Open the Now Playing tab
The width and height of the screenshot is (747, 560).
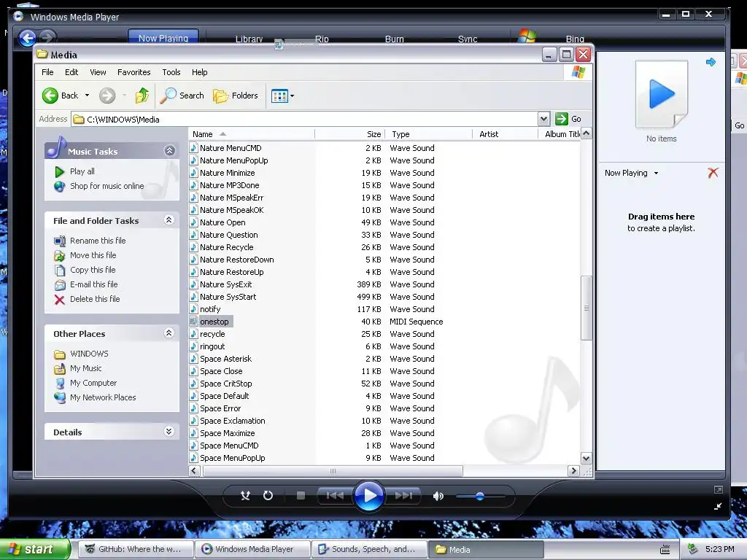163,38
